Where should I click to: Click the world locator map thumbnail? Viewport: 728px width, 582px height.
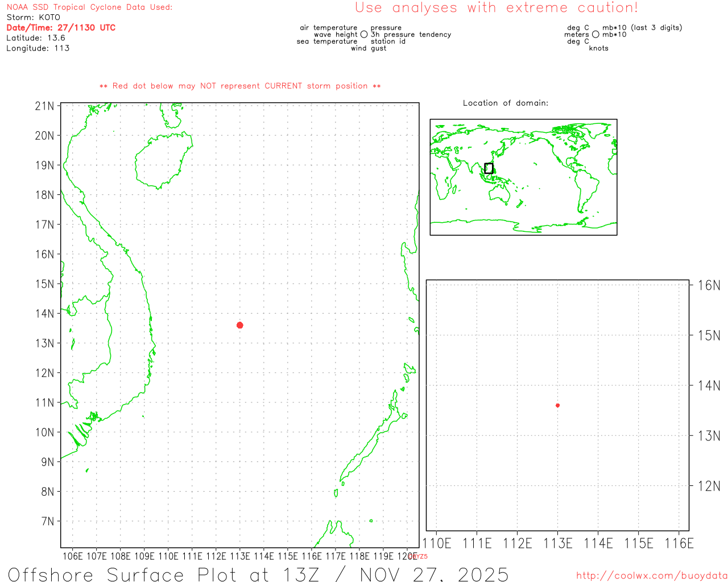pyautogui.click(x=523, y=177)
